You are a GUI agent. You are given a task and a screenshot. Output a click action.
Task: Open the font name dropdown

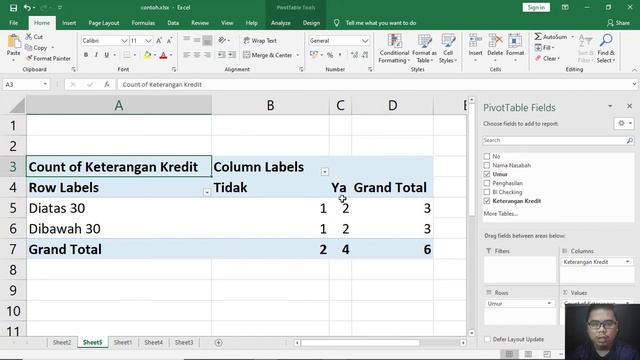pyautogui.click(x=124, y=41)
